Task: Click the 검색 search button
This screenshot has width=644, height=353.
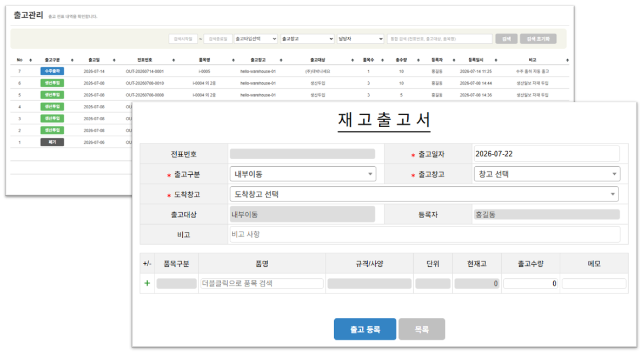Action: [x=506, y=38]
